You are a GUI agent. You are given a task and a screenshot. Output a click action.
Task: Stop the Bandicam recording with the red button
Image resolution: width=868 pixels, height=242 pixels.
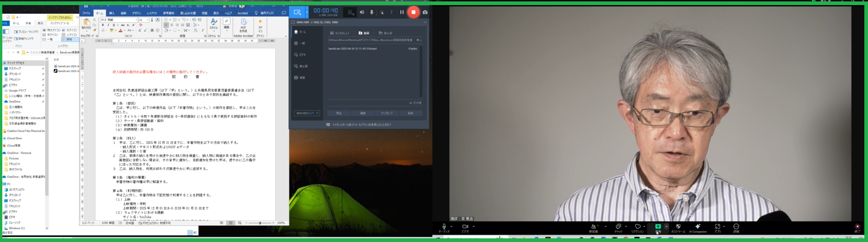[x=414, y=12]
